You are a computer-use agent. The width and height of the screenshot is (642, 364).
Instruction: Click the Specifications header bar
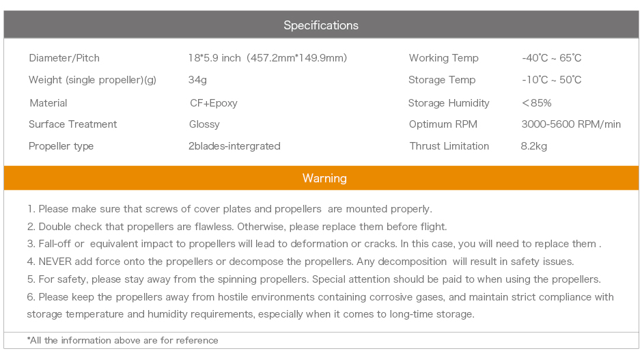(321, 25)
